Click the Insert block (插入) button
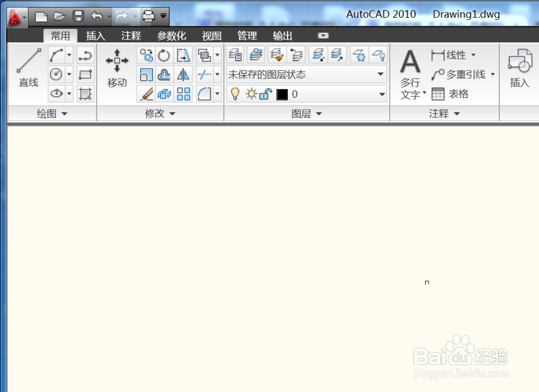Viewport: 539px width, 392px height. [x=520, y=68]
